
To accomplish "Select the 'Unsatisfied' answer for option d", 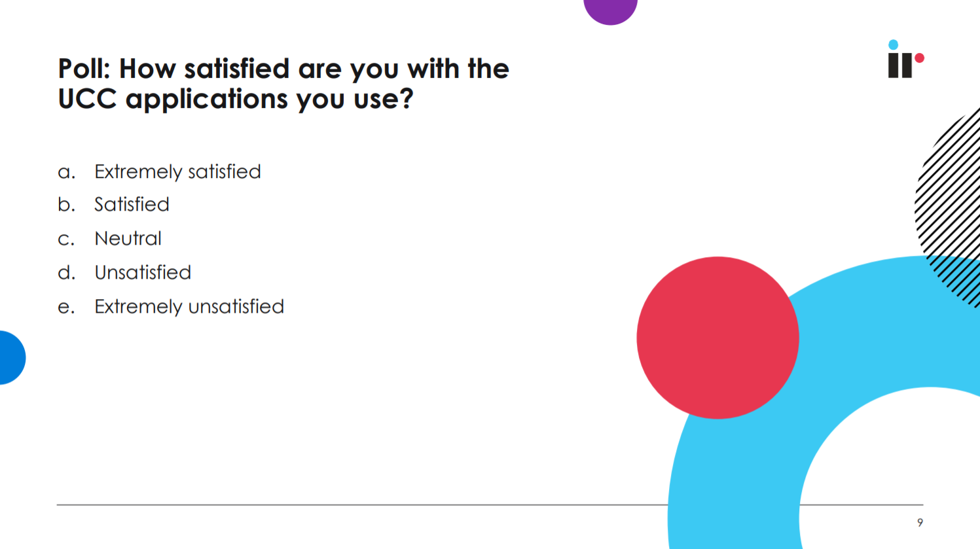I will (x=143, y=272).
